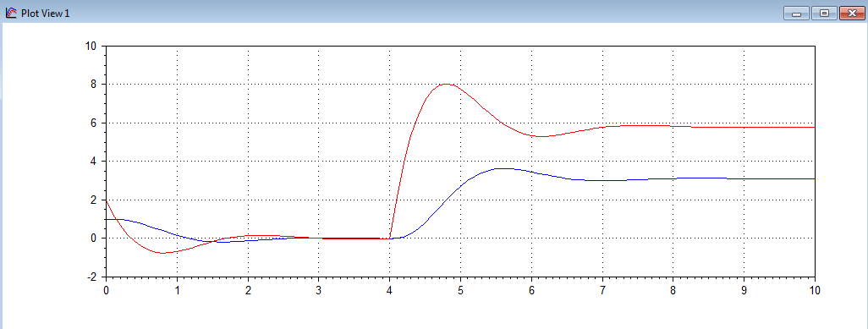Close the Plot View 1 window

coord(852,14)
